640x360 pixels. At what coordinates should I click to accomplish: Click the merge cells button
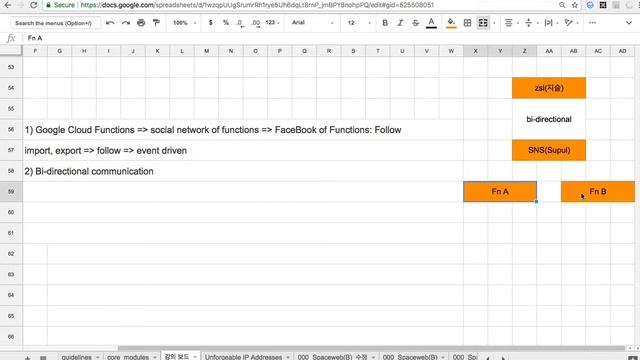click(483, 23)
